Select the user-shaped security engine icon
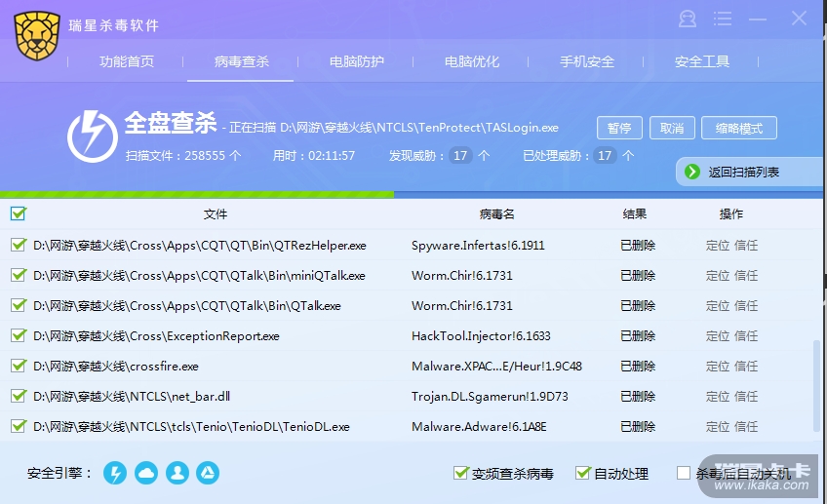Image resolution: width=827 pixels, height=504 pixels. click(x=177, y=473)
